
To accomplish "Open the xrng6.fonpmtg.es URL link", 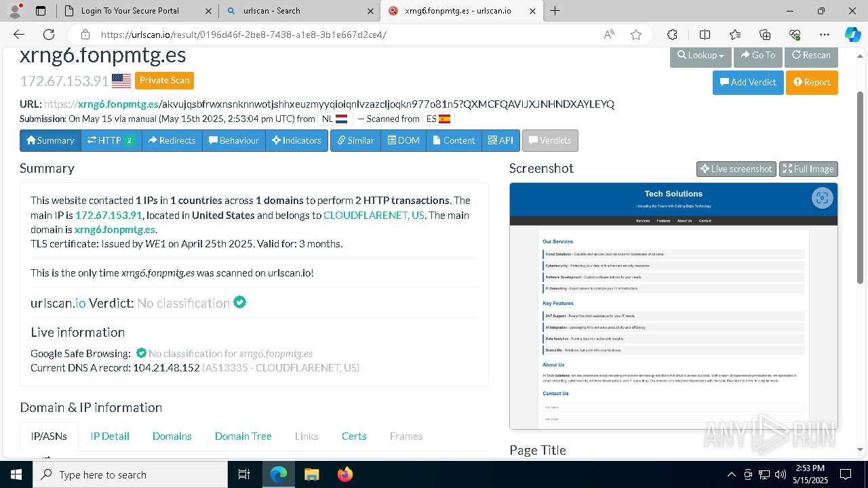I will pos(118,104).
